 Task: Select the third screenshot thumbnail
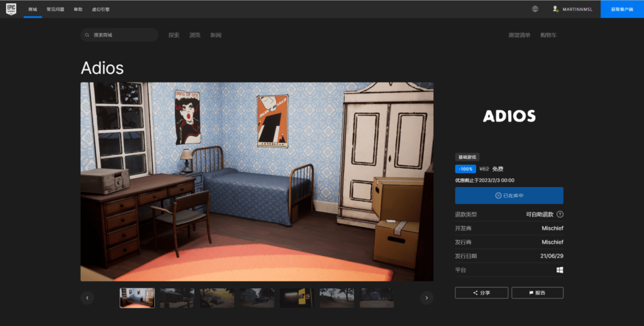(217, 298)
